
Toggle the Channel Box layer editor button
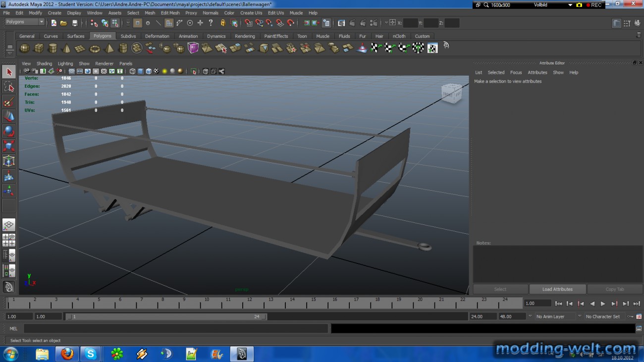click(x=637, y=23)
